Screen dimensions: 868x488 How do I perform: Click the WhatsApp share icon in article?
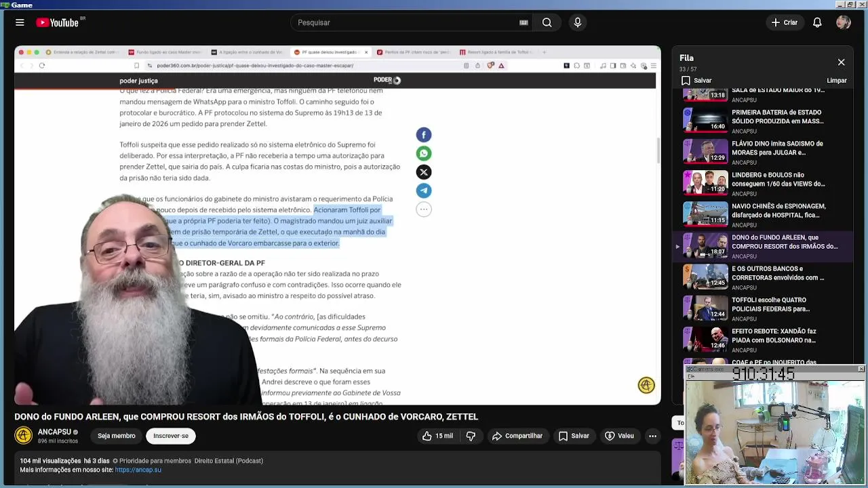pos(424,153)
